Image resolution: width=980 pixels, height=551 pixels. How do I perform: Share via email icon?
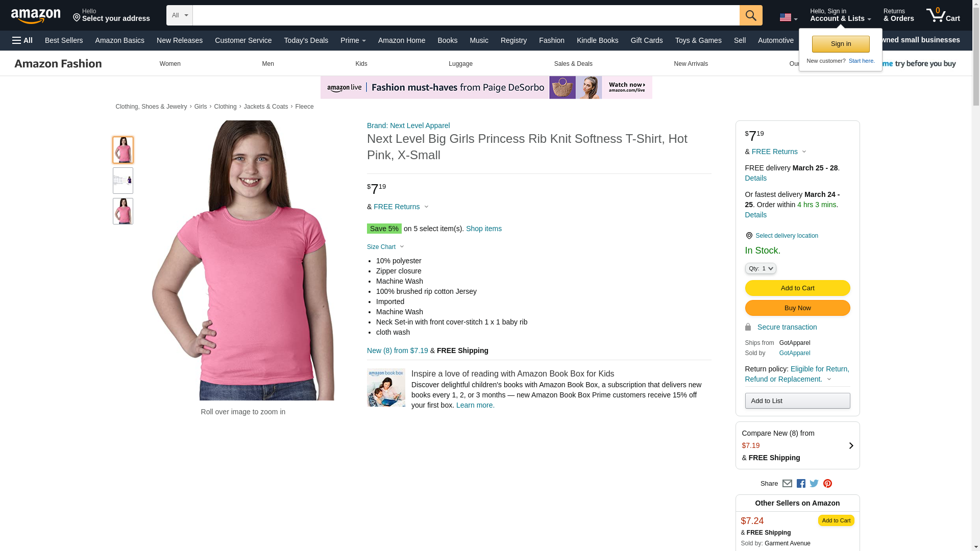click(787, 484)
